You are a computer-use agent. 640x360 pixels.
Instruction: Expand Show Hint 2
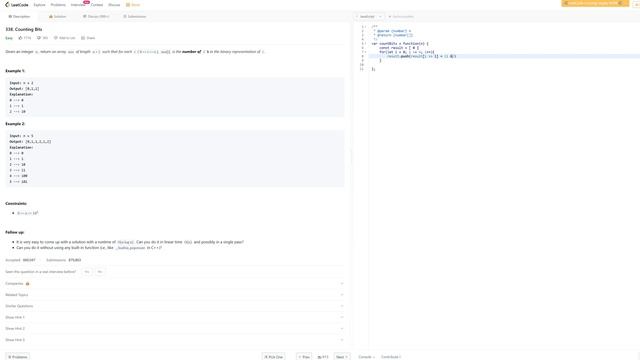pos(174,329)
